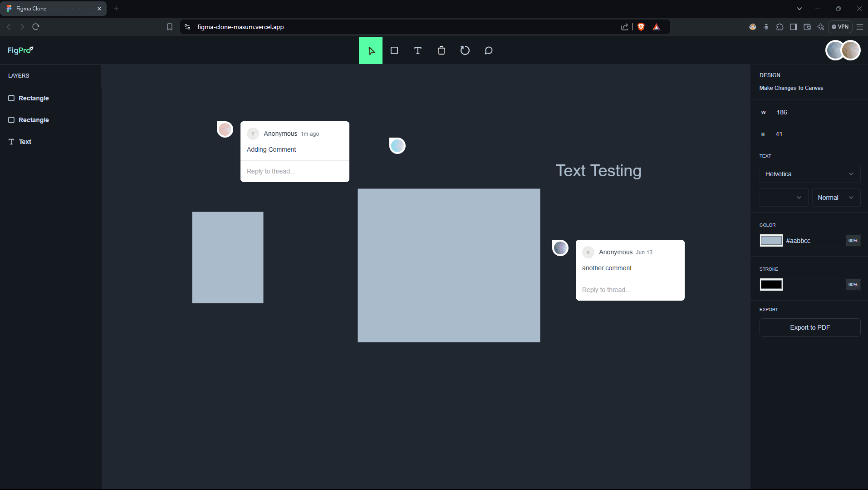Select the Text layer in Layers
This screenshot has height=490, width=868.
pos(25,142)
